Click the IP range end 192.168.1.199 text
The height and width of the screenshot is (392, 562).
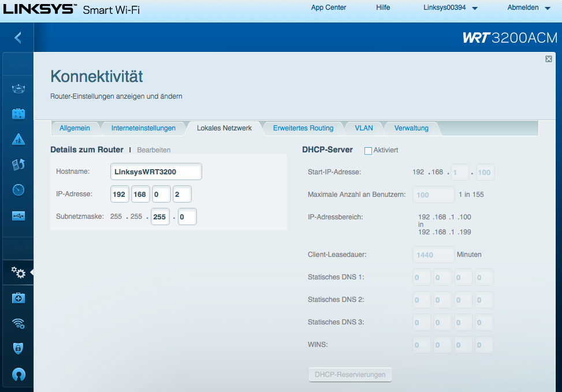click(x=444, y=232)
